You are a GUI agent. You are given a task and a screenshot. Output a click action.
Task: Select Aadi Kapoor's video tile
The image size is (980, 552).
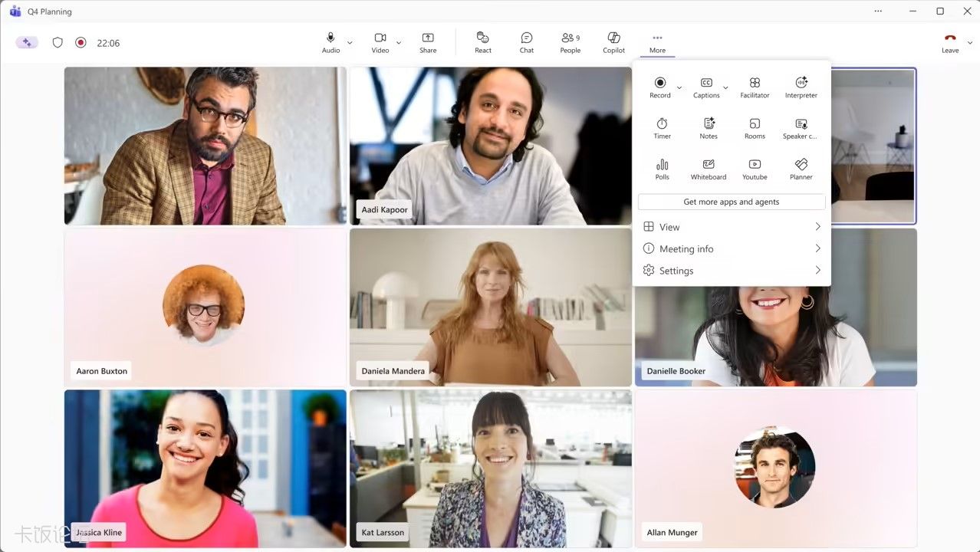(491, 146)
